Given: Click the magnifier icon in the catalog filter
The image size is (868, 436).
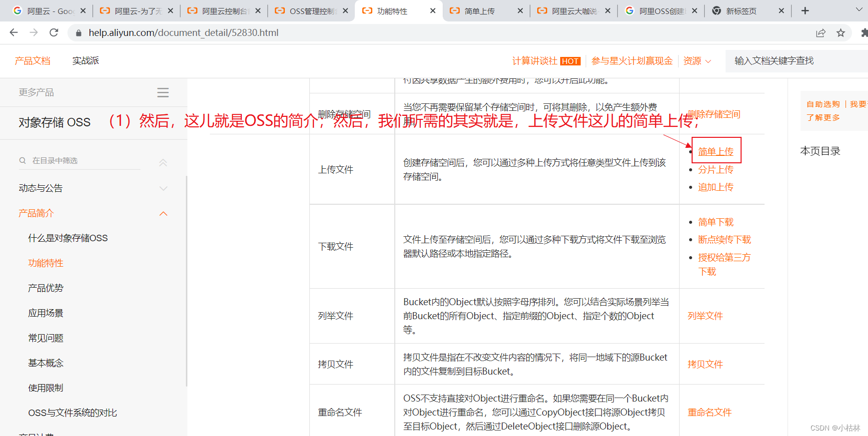Looking at the screenshot, I should (22, 160).
